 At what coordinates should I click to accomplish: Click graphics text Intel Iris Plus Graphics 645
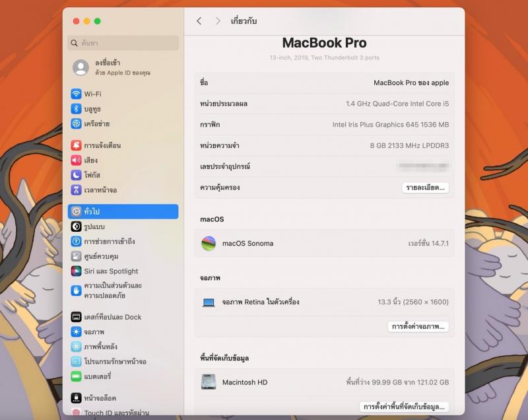375,125
